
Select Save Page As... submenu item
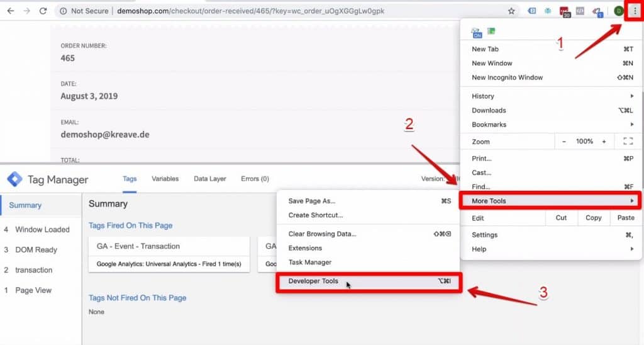[x=369, y=201]
